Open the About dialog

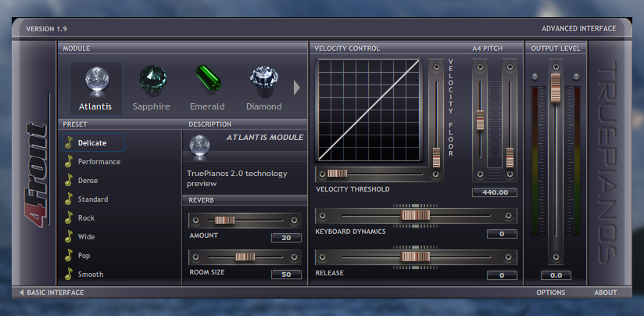coord(606,293)
